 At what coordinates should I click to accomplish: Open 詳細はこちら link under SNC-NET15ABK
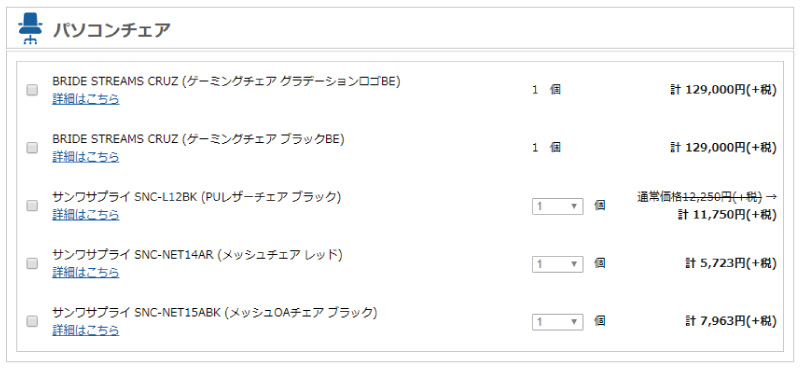pyautogui.click(x=86, y=330)
